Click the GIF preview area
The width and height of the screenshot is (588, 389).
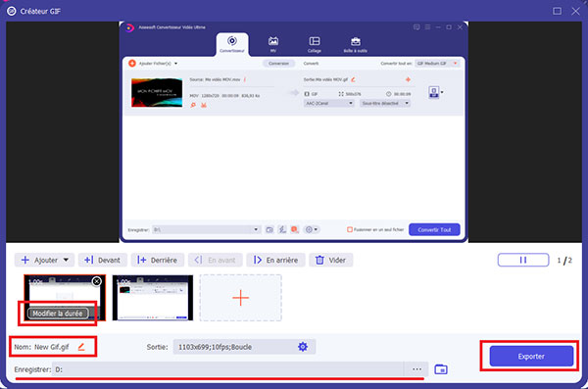(x=294, y=131)
